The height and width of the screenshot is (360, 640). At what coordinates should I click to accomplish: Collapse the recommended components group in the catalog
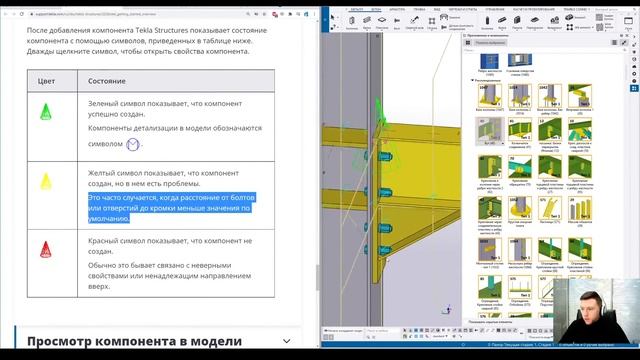(473, 80)
